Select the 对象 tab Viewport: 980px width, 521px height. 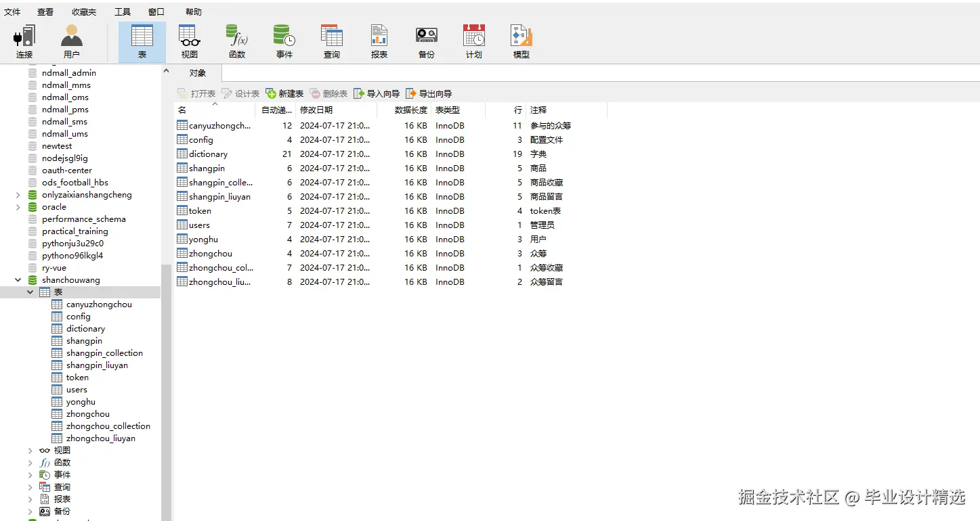198,73
